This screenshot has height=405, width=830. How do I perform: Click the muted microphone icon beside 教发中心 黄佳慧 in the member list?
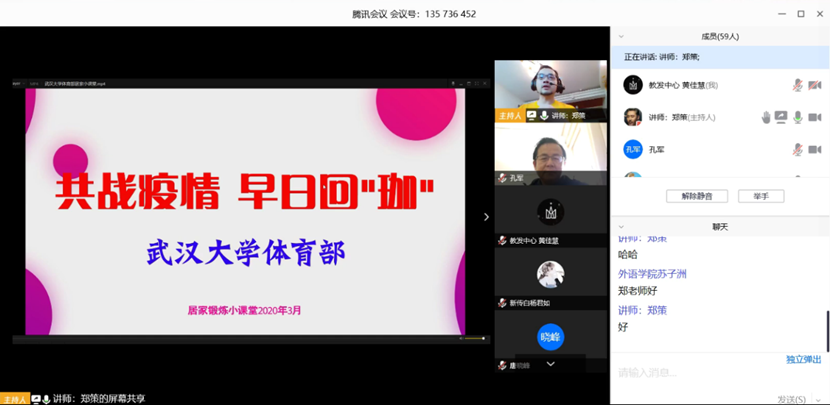tap(797, 85)
